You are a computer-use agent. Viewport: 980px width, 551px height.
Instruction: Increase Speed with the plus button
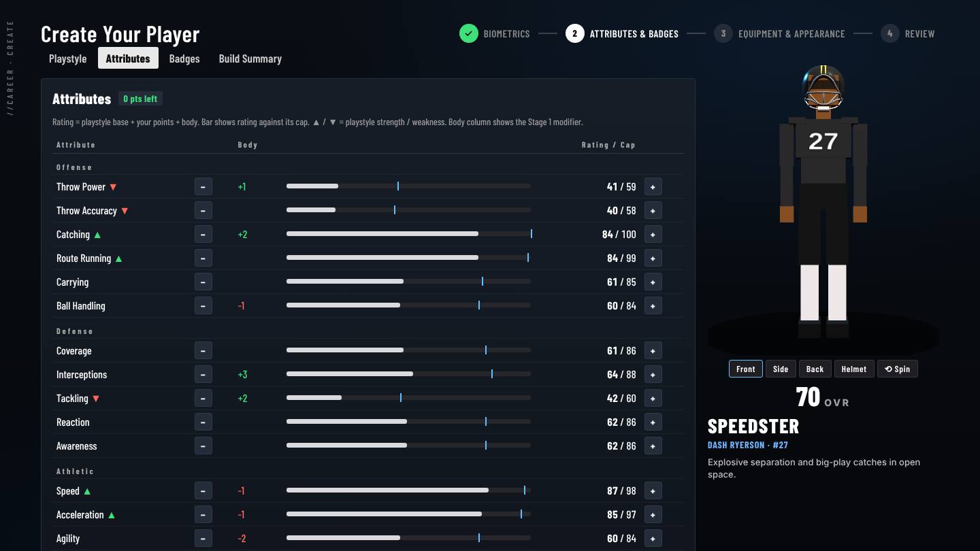point(653,490)
